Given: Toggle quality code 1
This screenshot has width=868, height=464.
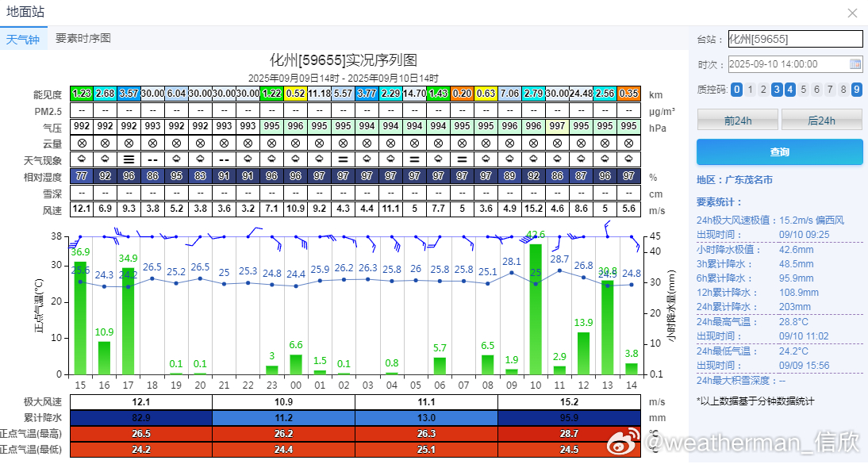Looking at the screenshot, I should pyautogui.click(x=750, y=90).
